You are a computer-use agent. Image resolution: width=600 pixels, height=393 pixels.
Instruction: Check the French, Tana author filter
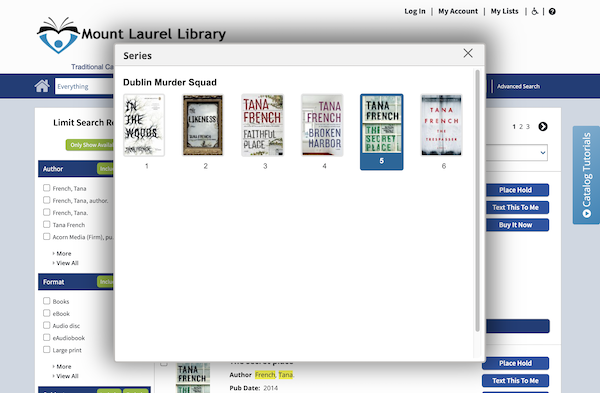(47, 188)
